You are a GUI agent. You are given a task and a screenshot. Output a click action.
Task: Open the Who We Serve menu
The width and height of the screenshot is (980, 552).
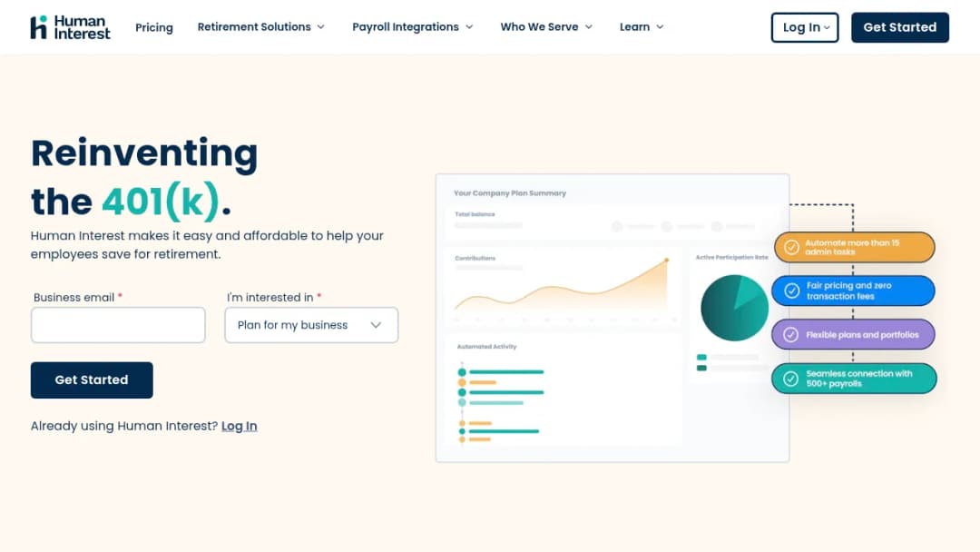546,27
